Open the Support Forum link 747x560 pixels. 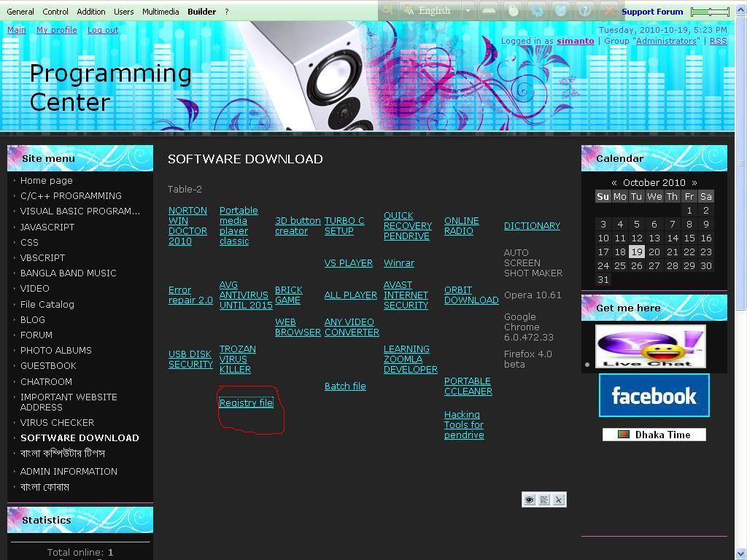[652, 12]
